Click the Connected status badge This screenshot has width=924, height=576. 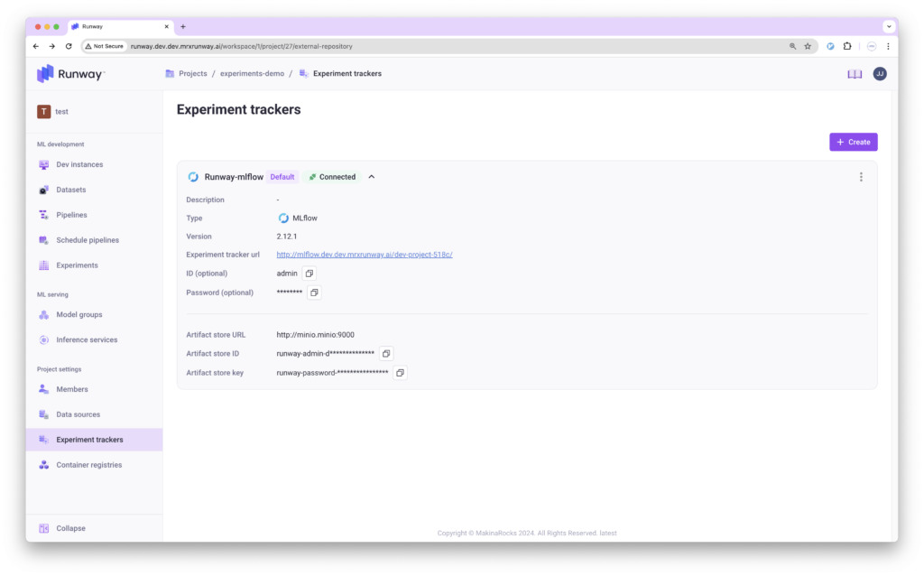click(332, 177)
